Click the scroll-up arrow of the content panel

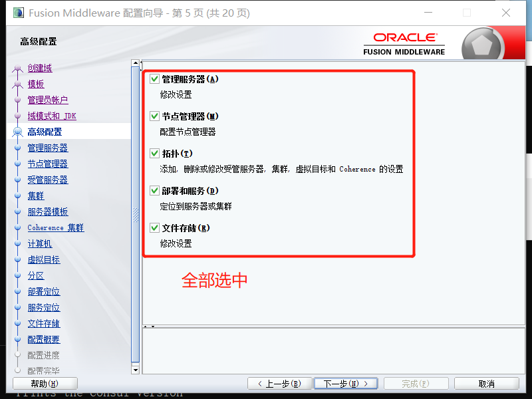pyautogui.click(x=136, y=63)
